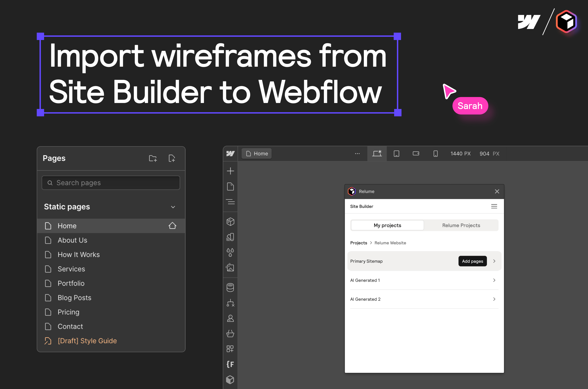Select the tablet breakpoint
The height and width of the screenshot is (389, 588).
pos(396,154)
